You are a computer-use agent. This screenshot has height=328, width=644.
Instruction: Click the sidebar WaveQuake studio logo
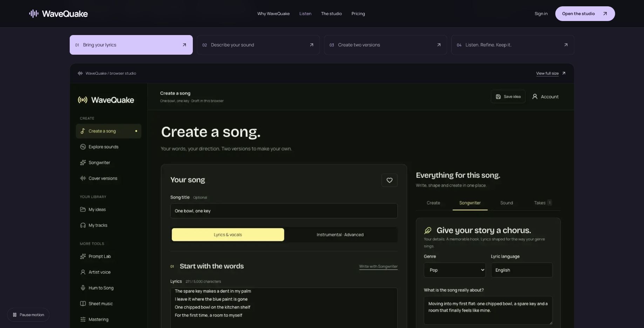[x=106, y=100]
